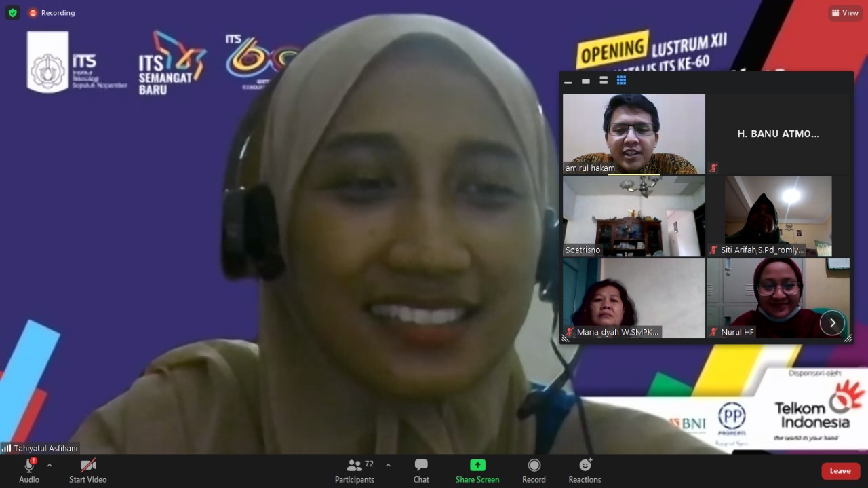
Task: Expand the caret next to Participants
Action: point(388,466)
